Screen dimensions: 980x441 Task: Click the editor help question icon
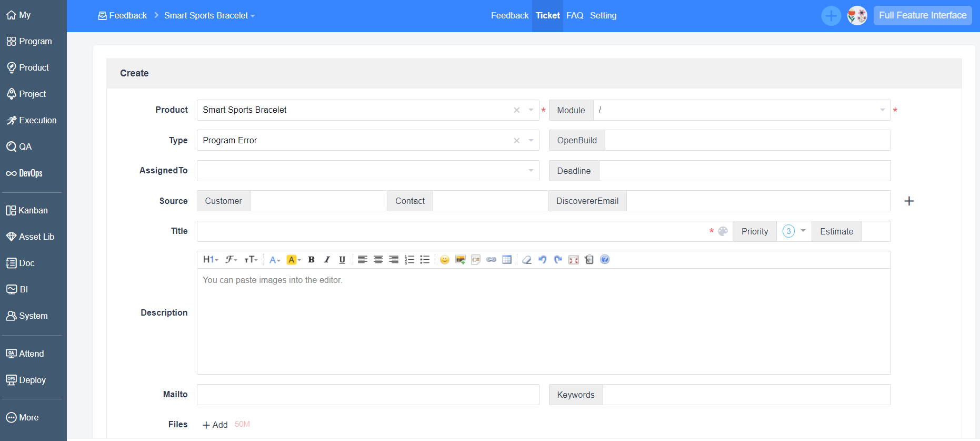(x=605, y=259)
